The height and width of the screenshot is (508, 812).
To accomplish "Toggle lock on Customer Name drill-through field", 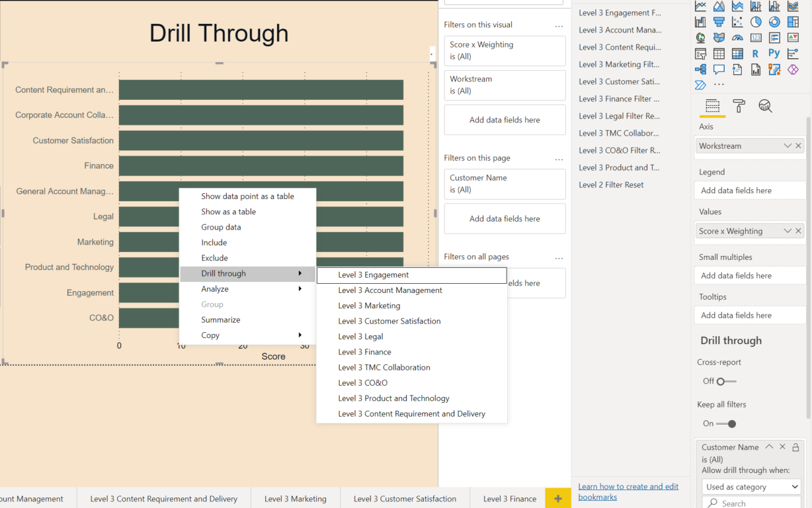I will click(x=795, y=447).
